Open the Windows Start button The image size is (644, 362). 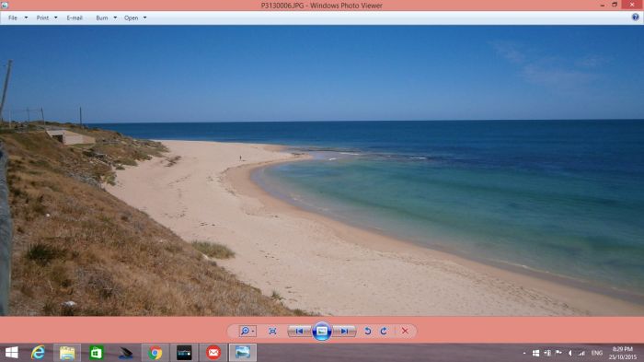(x=11, y=353)
